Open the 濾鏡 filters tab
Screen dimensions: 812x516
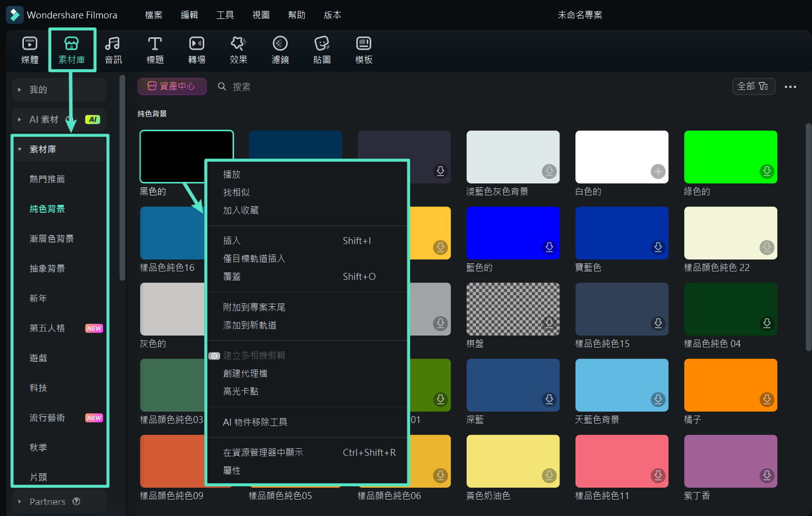click(280, 50)
